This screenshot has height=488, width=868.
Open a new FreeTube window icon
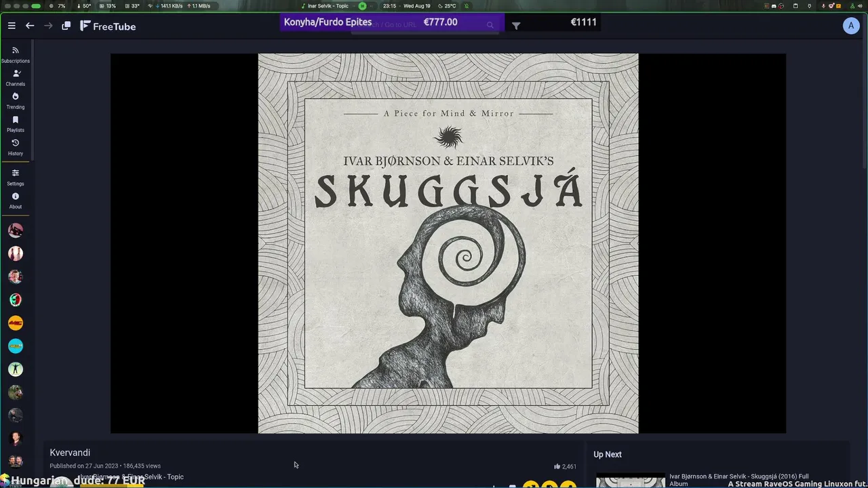coord(66,26)
